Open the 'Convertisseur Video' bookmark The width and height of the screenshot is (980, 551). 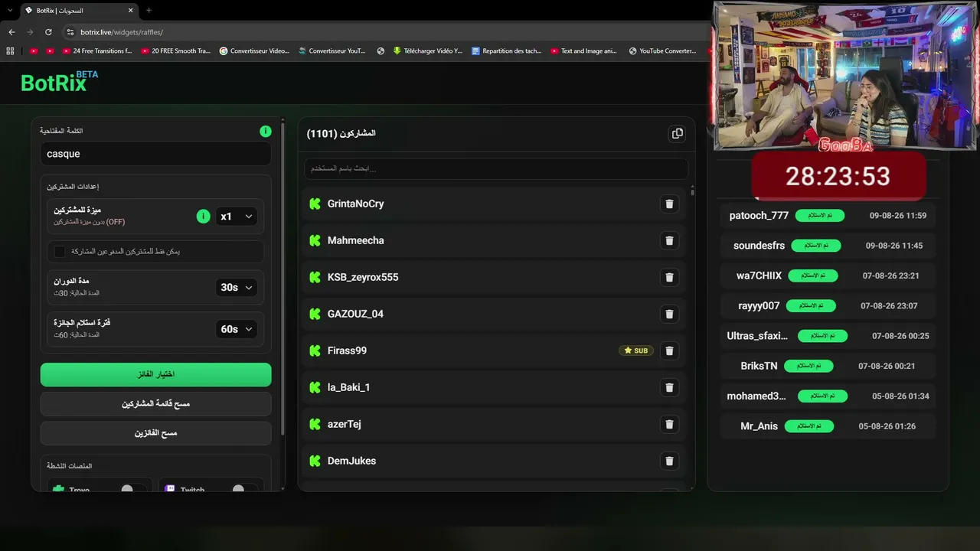click(254, 51)
